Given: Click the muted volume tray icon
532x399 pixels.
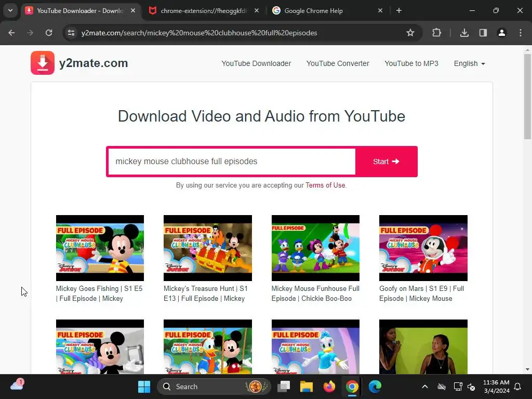Looking at the screenshot, I should (x=471, y=387).
